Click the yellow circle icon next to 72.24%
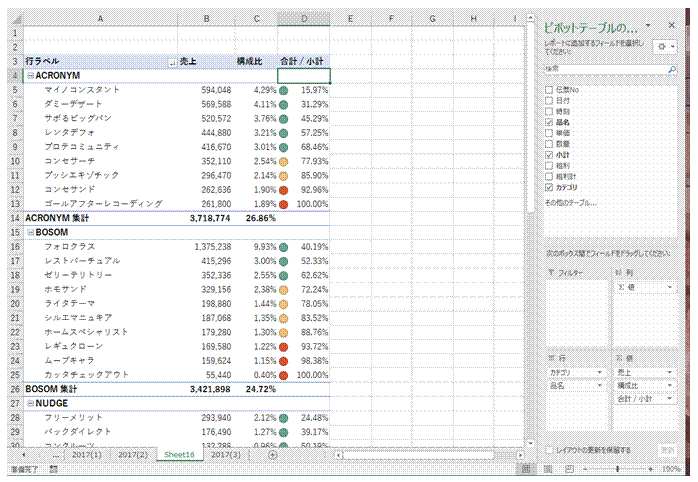The width and height of the screenshot is (698, 482). (283, 290)
